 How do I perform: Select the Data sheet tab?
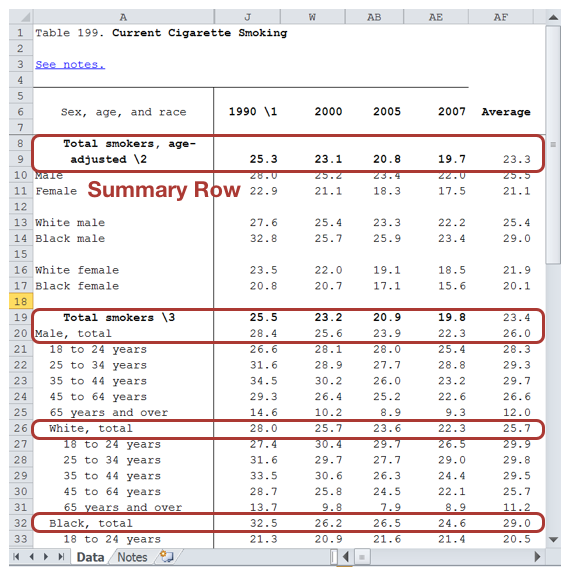click(90, 557)
